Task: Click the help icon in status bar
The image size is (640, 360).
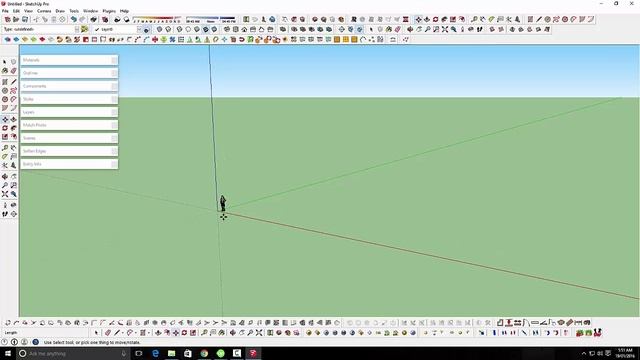Action: coord(36,342)
